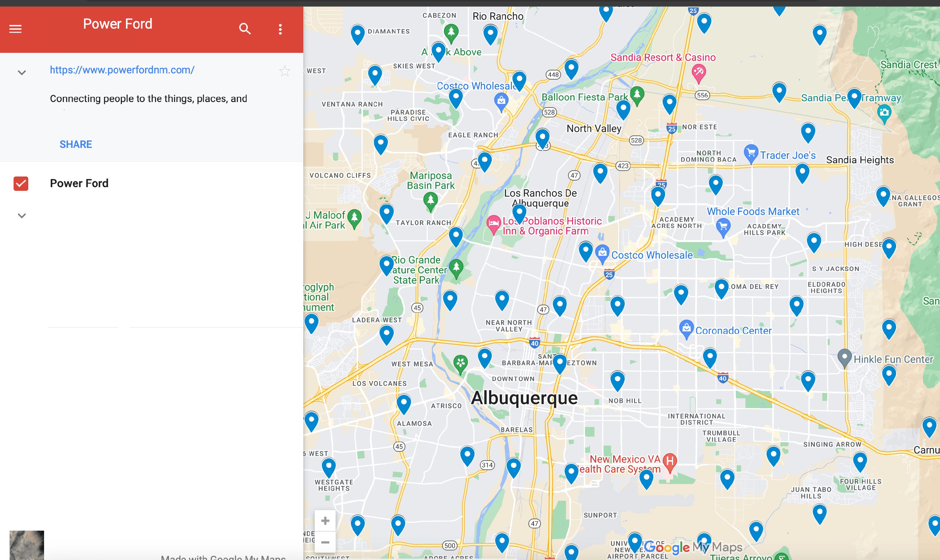Click the New Mexico VA hospital marker
This screenshot has height=560, width=940.
coord(670,461)
